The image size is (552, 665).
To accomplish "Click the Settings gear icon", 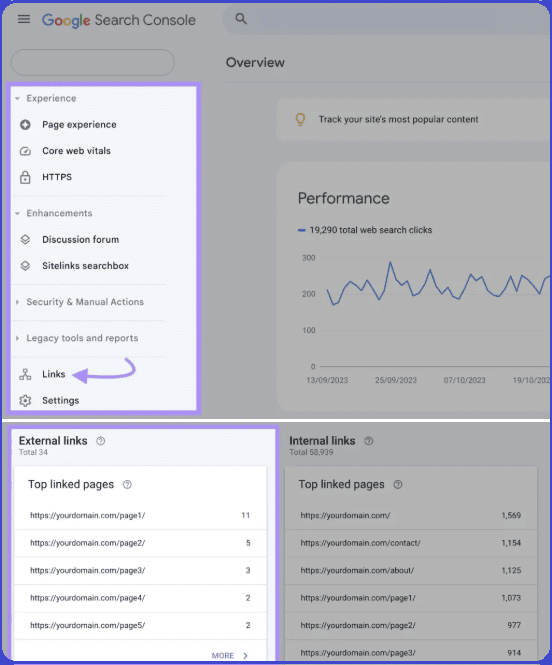I will pos(25,401).
